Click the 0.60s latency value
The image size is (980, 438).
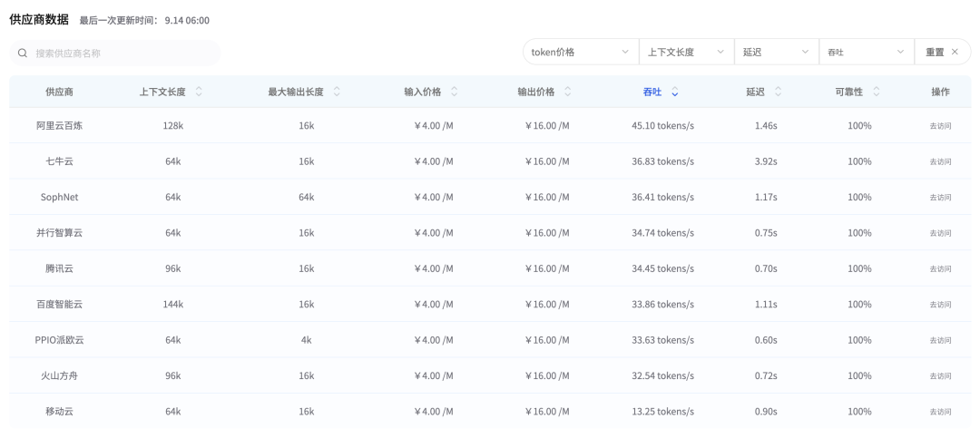766,340
